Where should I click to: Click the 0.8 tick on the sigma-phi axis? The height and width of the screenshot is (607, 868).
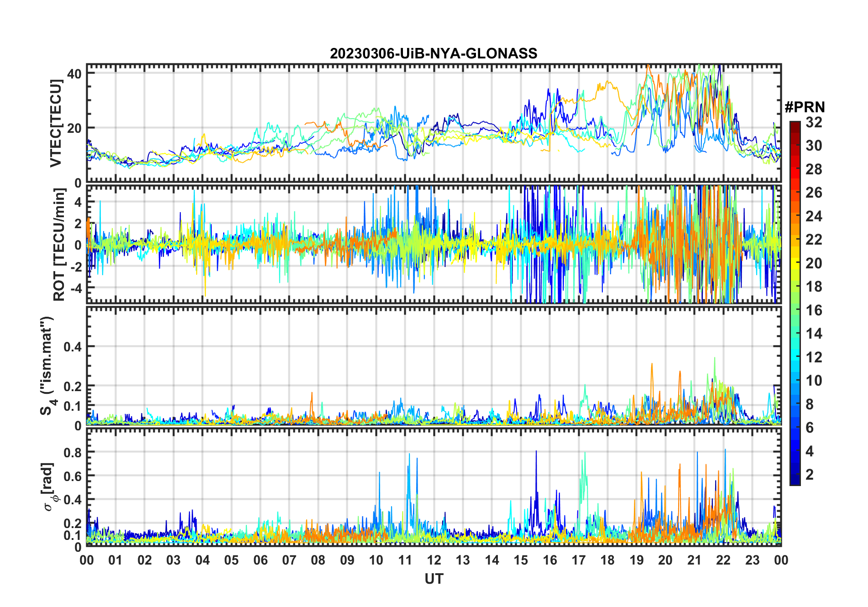73,452
